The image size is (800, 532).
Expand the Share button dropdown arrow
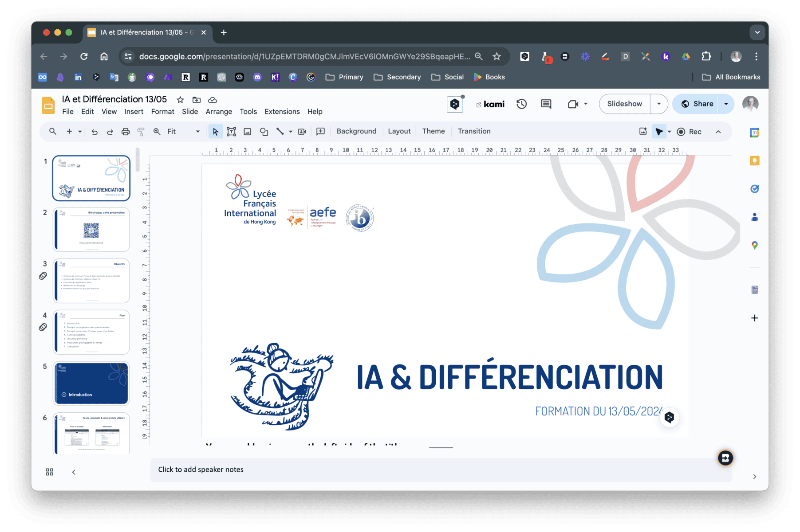point(726,104)
